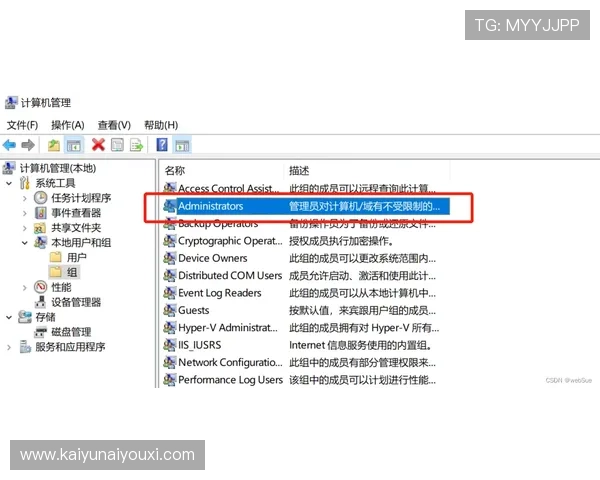Collapse the 存储 tree node
This screenshot has width=600, height=480.
(x=9, y=317)
